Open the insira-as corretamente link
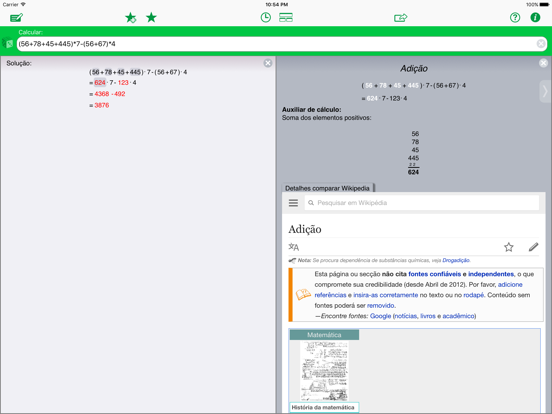The width and height of the screenshot is (552, 414). point(385,295)
